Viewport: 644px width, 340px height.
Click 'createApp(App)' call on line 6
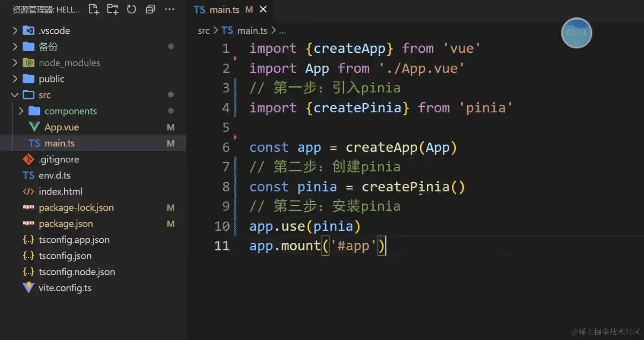(x=401, y=147)
